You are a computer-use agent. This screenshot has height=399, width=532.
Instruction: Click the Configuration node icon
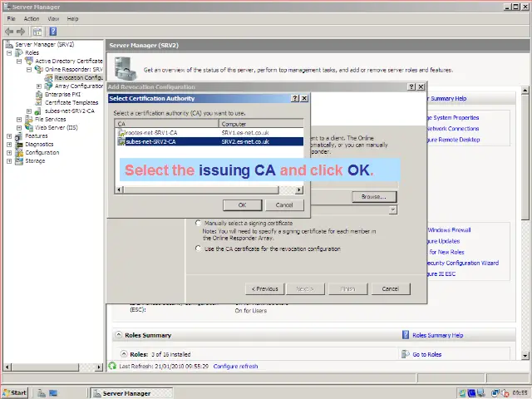pyautogui.click(x=19, y=153)
